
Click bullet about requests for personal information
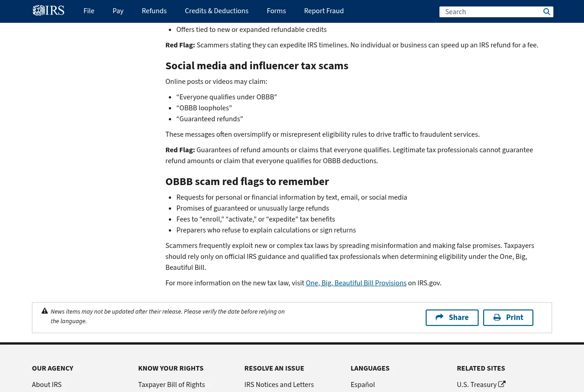point(292,197)
